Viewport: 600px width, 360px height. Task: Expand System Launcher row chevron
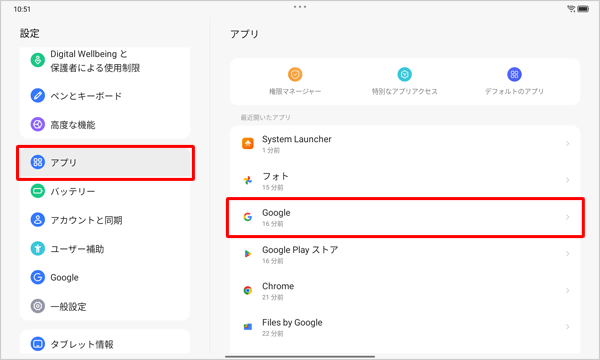(x=567, y=143)
